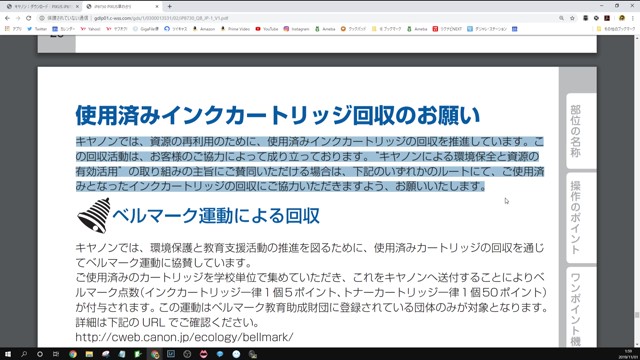640x360 pixels.
Task: Click the bell mark illustration
Action: click(x=94, y=216)
